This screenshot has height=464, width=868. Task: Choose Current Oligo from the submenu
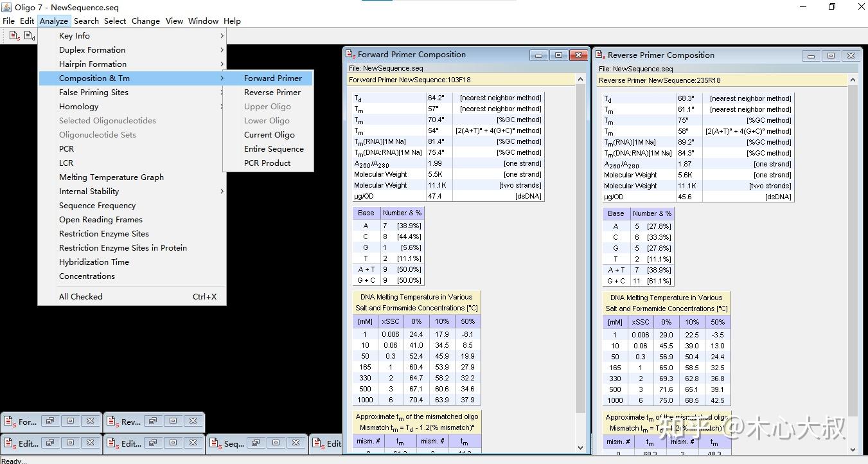pos(268,135)
